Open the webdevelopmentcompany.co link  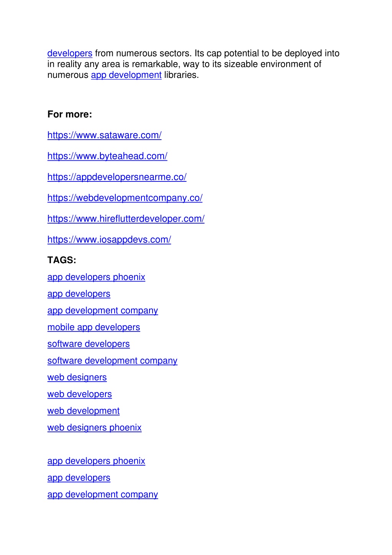(x=125, y=198)
